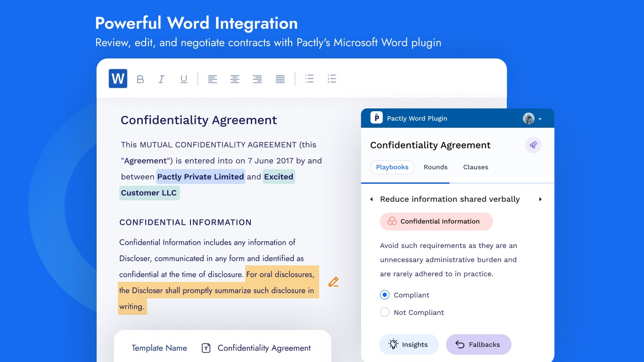Click the template type icon beside Confidentiality Agreement
The width and height of the screenshot is (644, 362).
[x=206, y=348]
